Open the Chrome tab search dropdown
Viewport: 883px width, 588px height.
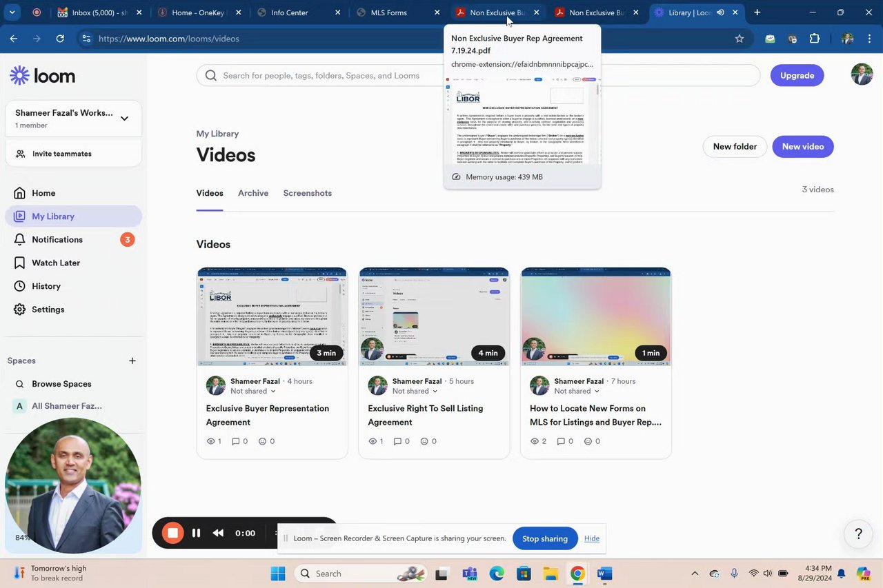point(12,12)
